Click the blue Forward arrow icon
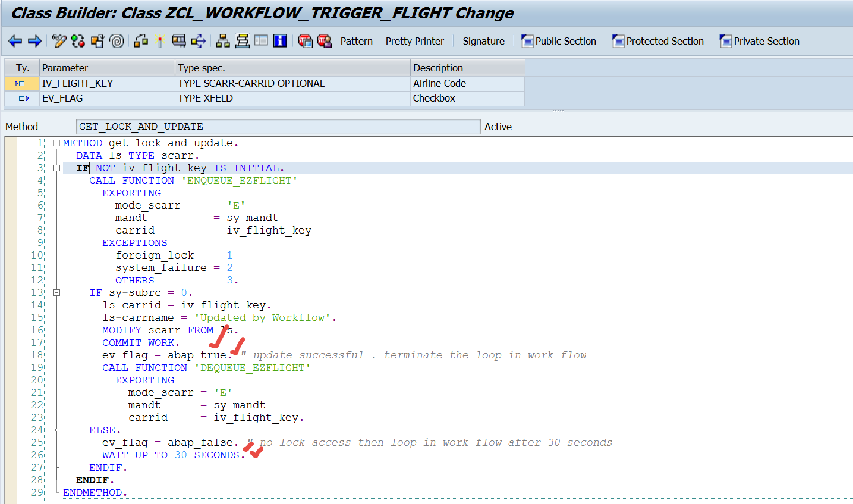 tap(34, 41)
